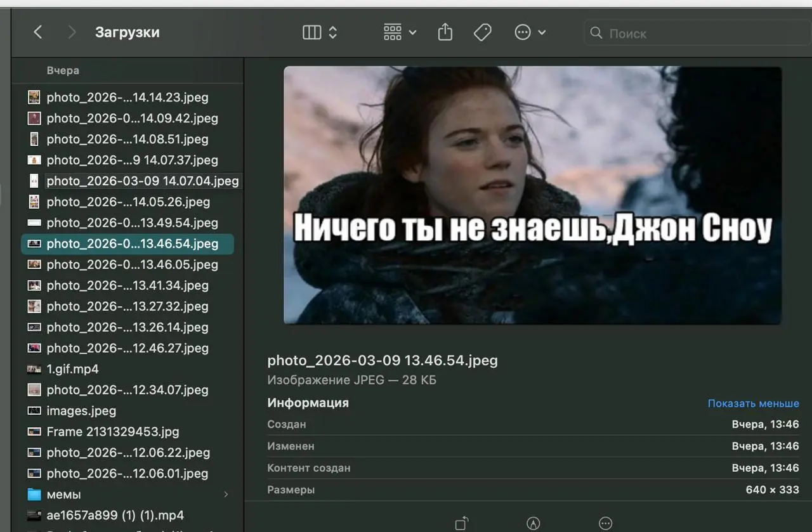This screenshot has height=532, width=812.
Task: Click the Ygritte meme preview image
Action: [x=532, y=195]
